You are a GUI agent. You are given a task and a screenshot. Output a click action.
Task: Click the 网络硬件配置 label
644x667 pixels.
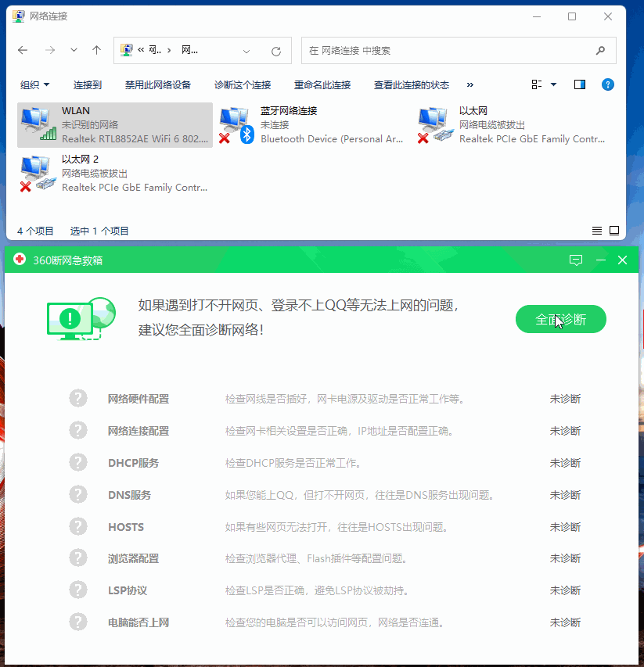pyautogui.click(x=139, y=399)
